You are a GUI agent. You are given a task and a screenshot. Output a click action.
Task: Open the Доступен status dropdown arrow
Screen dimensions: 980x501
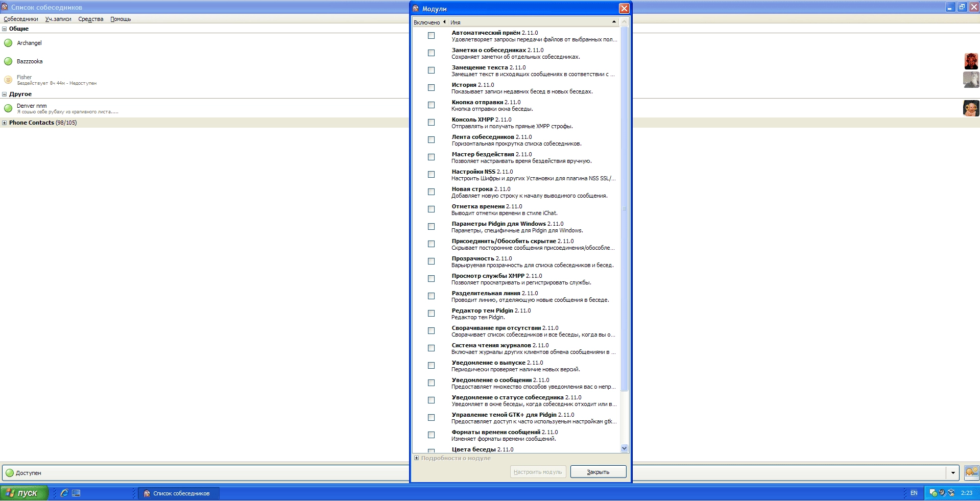click(953, 473)
